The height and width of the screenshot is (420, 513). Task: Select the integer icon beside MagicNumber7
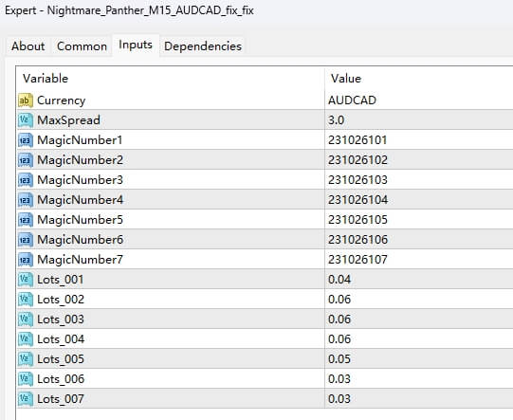pos(26,260)
